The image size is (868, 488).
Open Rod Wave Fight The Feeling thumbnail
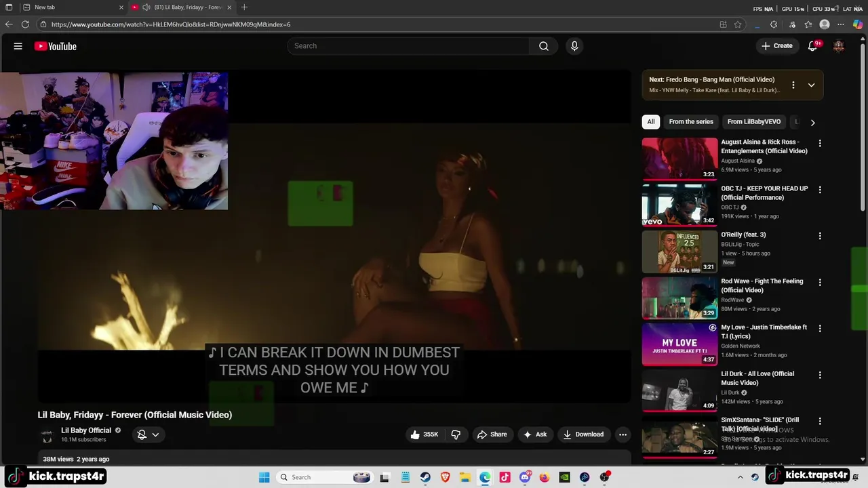click(x=679, y=298)
